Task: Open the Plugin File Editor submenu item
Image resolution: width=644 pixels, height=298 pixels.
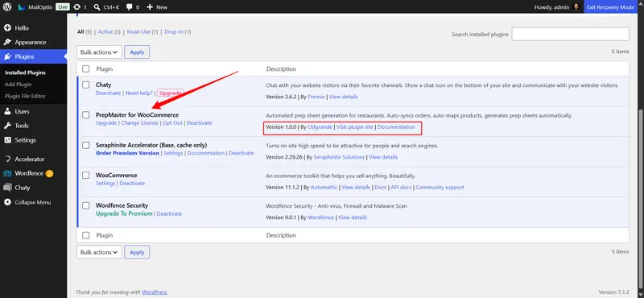Action: click(25, 96)
